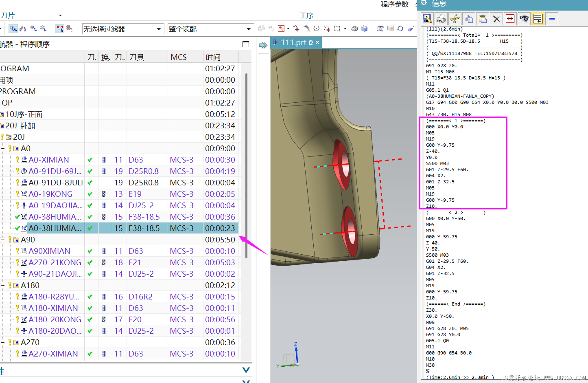Image resolution: width=588 pixels, height=383 pixels.
Task: Click the dashed rectangle selection icon
Action: pyautogui.click(x=337, y=29)
